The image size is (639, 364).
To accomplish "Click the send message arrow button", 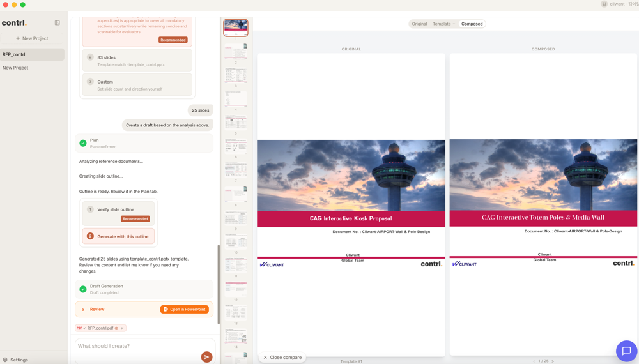I will 206,357.
